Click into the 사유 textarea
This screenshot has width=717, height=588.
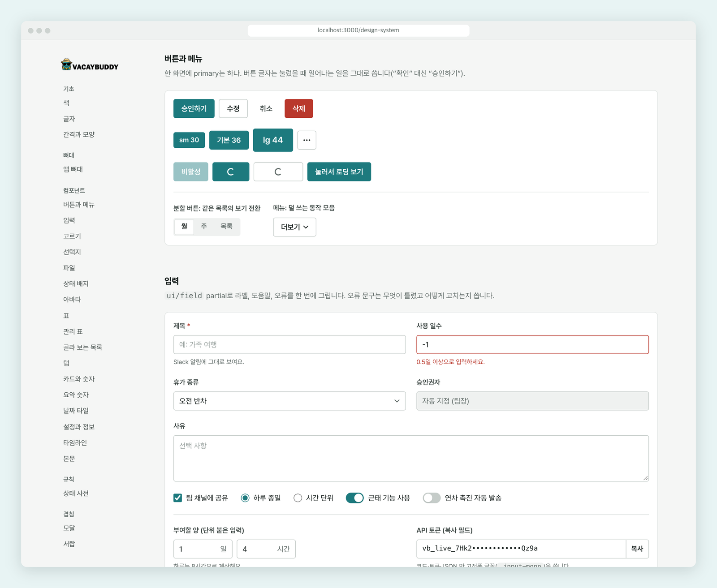[411, 458]
